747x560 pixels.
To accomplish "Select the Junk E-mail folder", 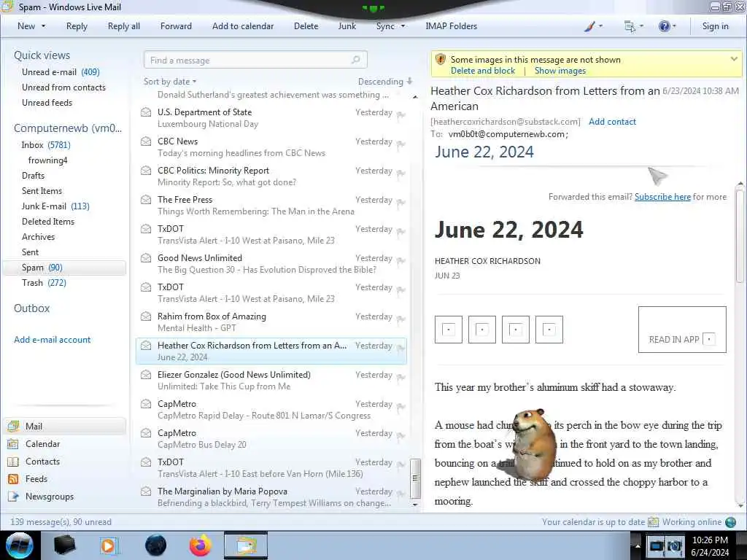I will tap(55, 206).
